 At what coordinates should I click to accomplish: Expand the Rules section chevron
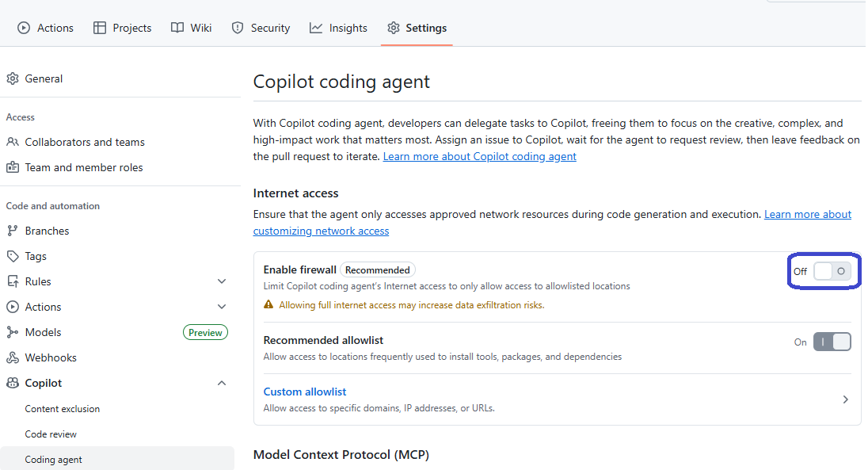pos(222,281)
